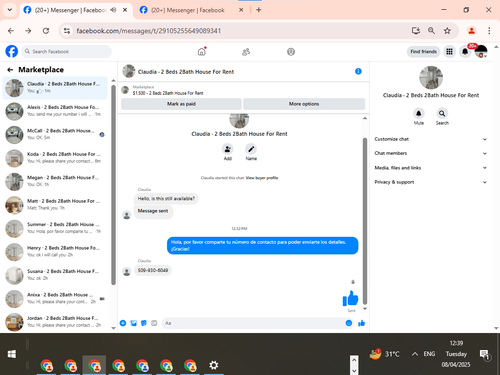Screen dimensions: 500x375
Task: Open the tab search dropdown in Chrome
Action: pos(10,10)
